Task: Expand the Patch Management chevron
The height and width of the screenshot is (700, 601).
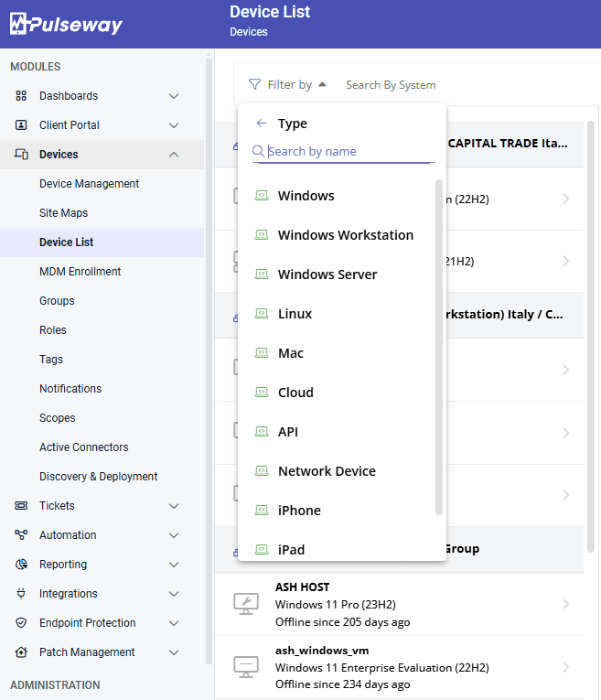Action: tap(174, 652)
